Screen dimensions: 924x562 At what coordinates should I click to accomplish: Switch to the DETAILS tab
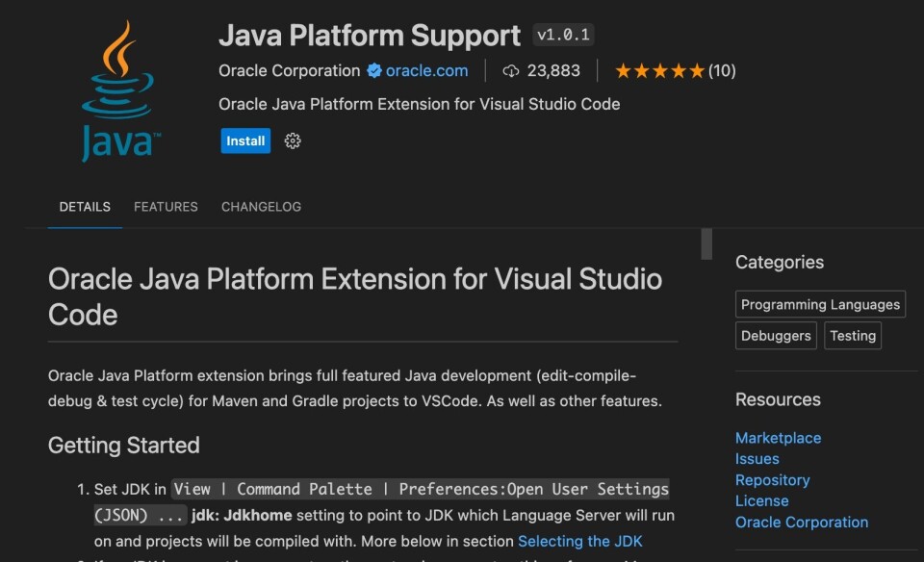tap(85, 207)
